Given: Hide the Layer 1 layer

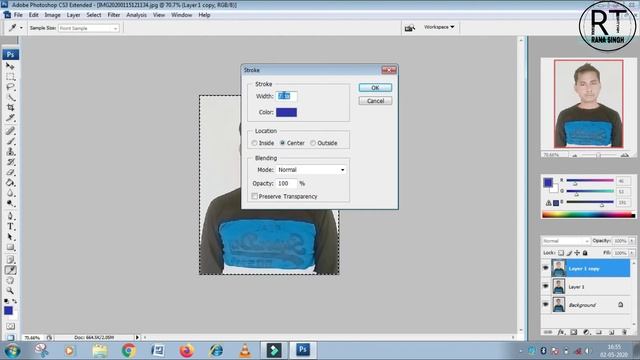Looking at the screenshot, I should coord(546,287).
